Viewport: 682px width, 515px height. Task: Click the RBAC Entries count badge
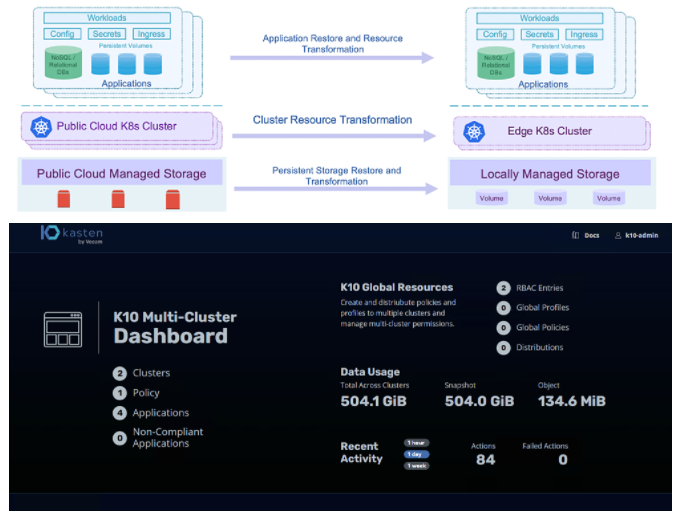503,288
